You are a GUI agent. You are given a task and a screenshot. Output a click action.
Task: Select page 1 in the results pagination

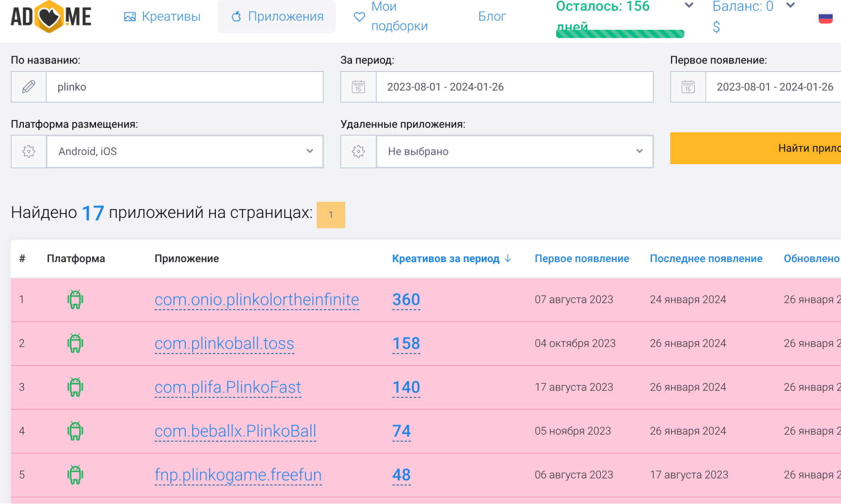point(331,215)
